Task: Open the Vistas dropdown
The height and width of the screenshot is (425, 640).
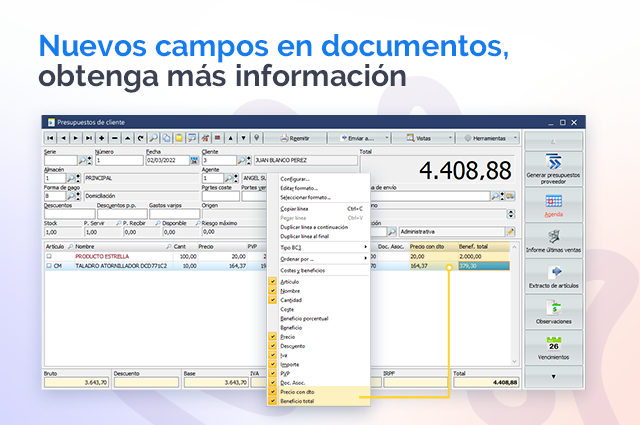Action: (418, 138)
